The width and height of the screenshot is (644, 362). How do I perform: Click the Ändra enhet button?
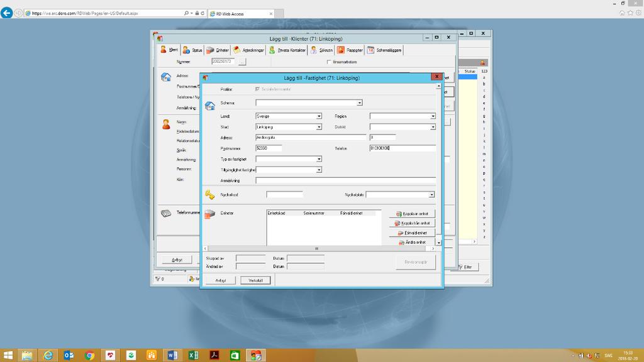412,242
